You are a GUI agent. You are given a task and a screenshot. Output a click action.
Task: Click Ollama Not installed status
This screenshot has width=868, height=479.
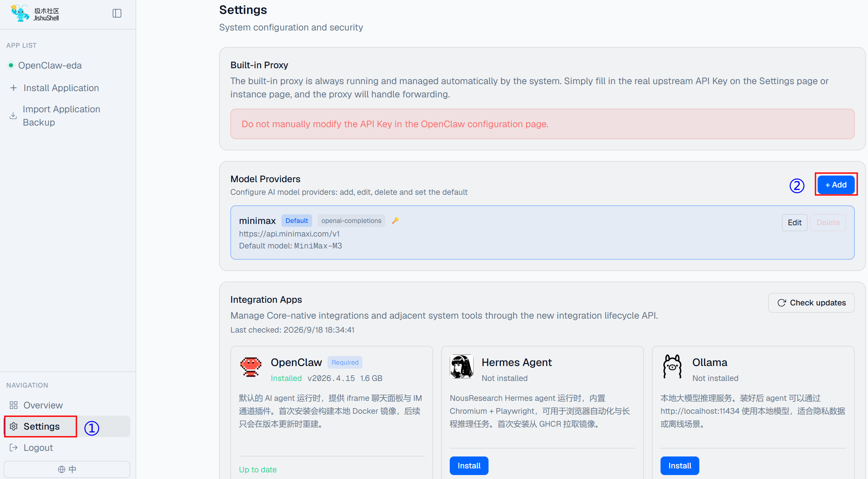tap(715, 378)
